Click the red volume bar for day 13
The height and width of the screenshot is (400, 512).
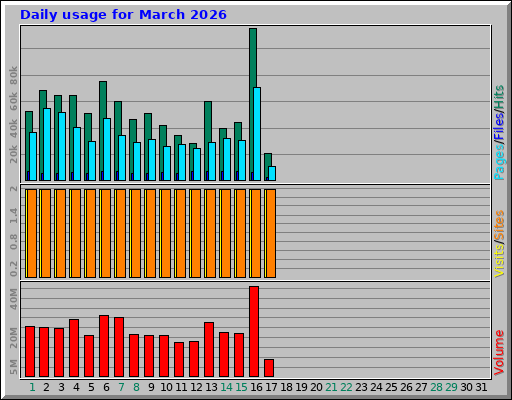click(x=209, y=349)
